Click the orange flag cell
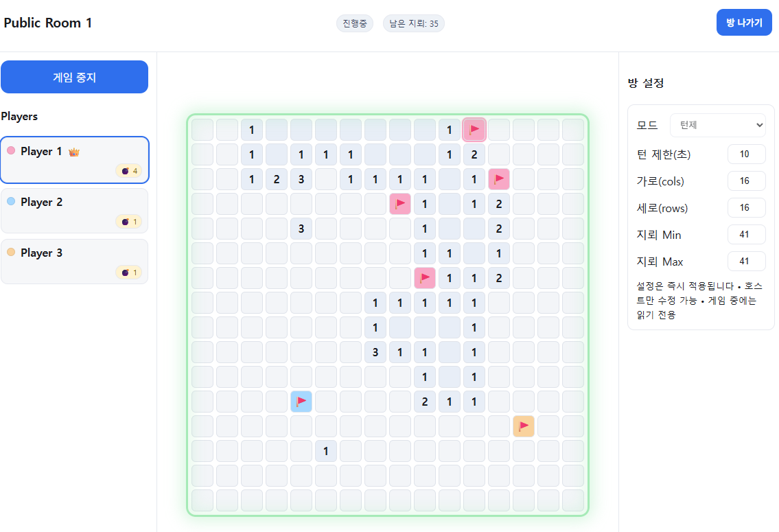The image size is (779, 532). pyautogui.click(x=524, y=426)
